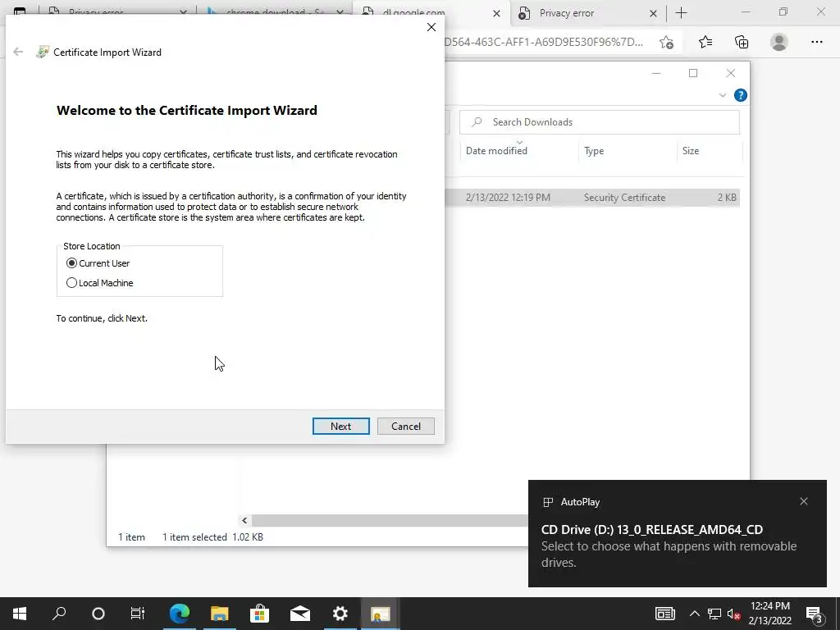
Task: Open the Edge profile avatar
Action: [779, 42]
